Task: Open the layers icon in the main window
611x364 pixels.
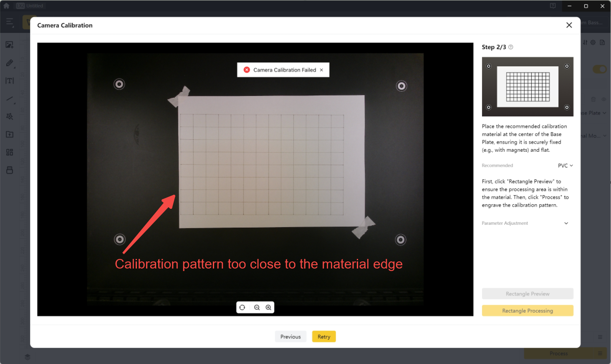Action: tap(28, 357)
